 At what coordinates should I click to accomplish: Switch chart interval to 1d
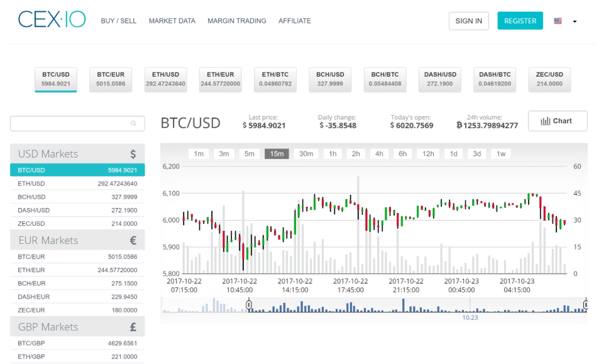click(453, 153)
